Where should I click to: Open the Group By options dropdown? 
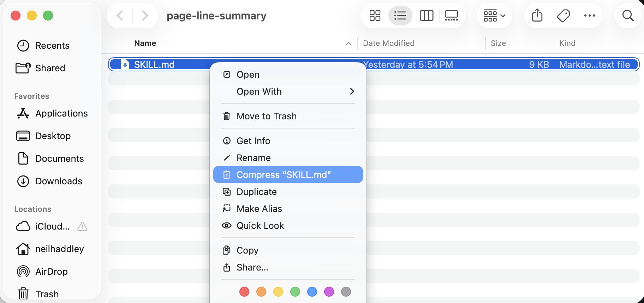494,16
